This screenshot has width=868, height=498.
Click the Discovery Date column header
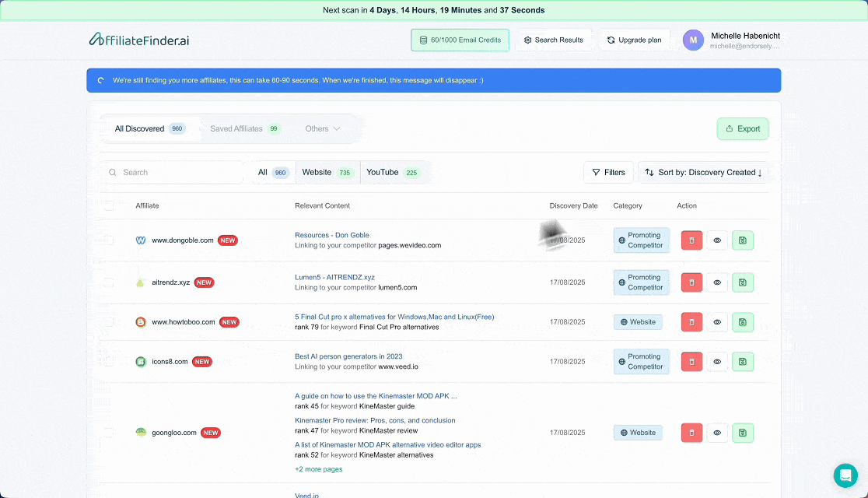[573, 205]
